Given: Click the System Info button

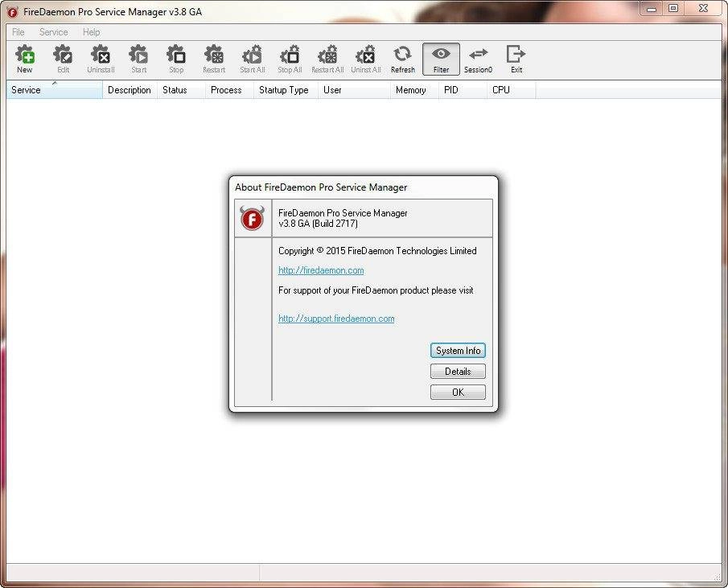Looking at the screenshot, I should tap(458, 351).
